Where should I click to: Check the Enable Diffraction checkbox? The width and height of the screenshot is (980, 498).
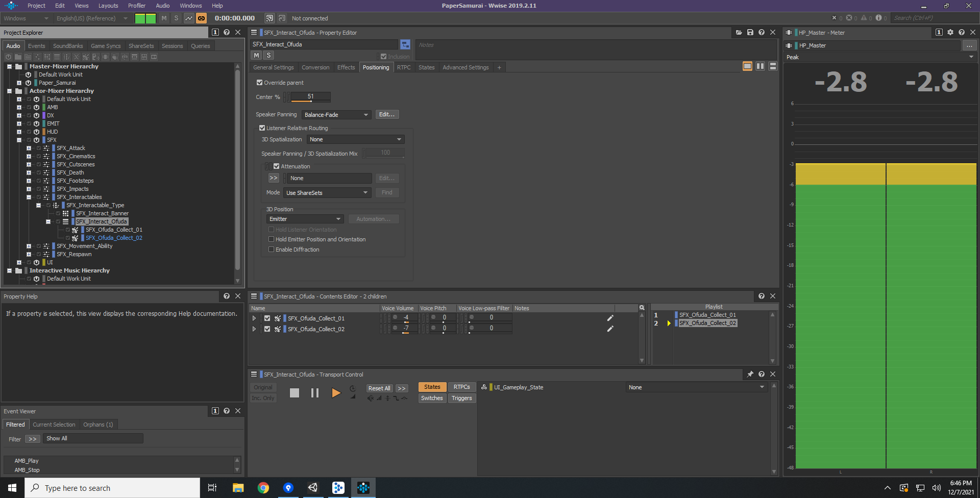pyautogui.click(x=272, y=250)
